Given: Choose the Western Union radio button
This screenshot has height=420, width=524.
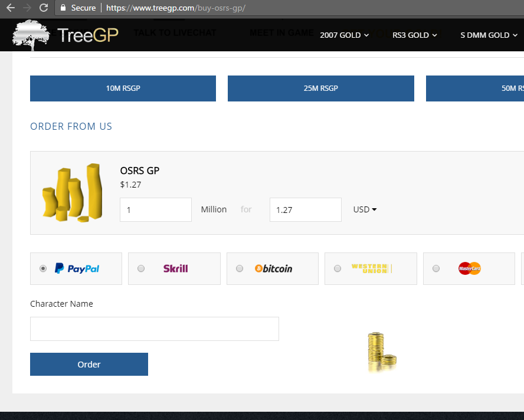Looking at the screenshot, I should (338, 268).
